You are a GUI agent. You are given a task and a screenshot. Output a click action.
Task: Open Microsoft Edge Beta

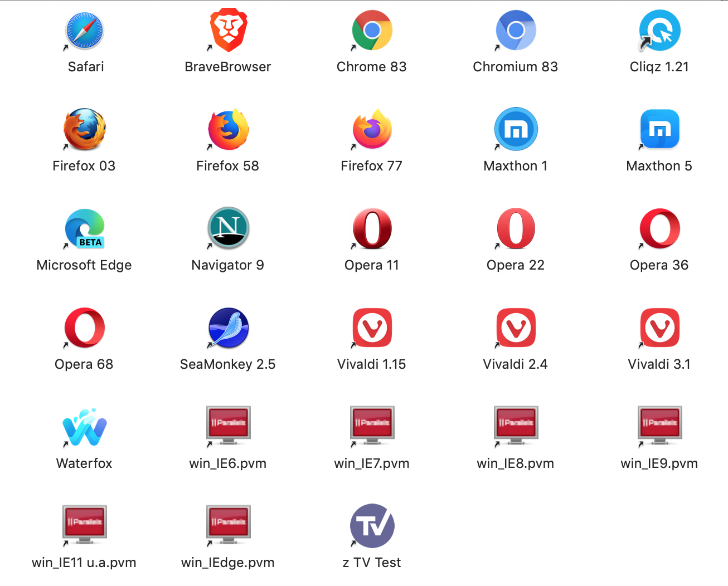[84, 229]
